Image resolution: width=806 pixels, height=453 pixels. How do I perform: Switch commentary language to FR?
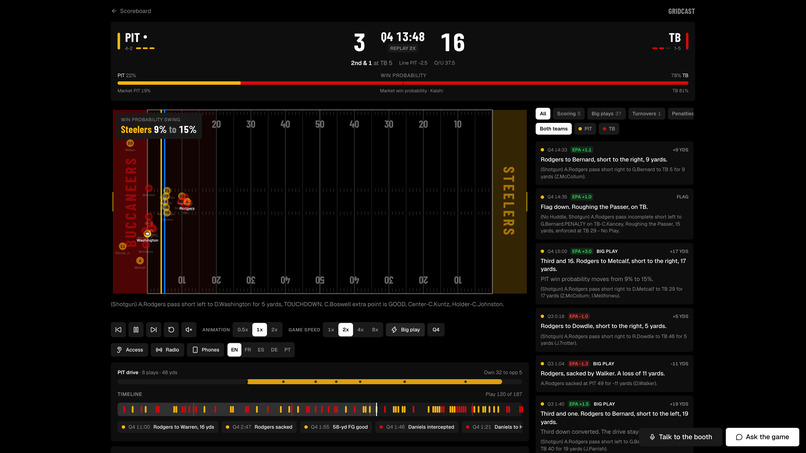(248, 350)
